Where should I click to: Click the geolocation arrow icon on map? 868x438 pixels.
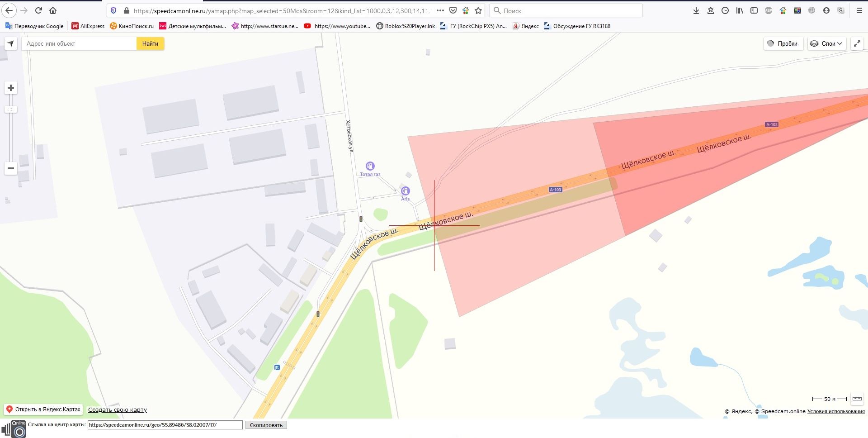click(x=11, y=44)
